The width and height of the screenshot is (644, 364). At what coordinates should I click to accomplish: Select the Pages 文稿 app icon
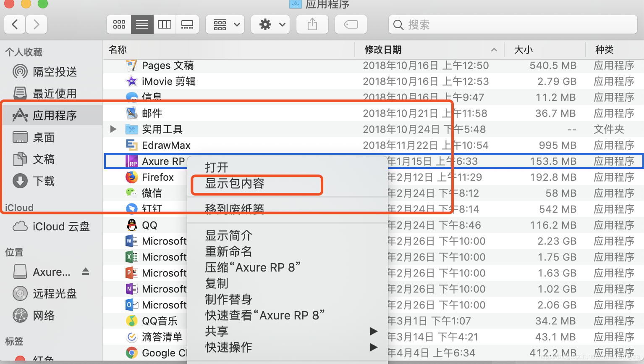tap(132, 66)
